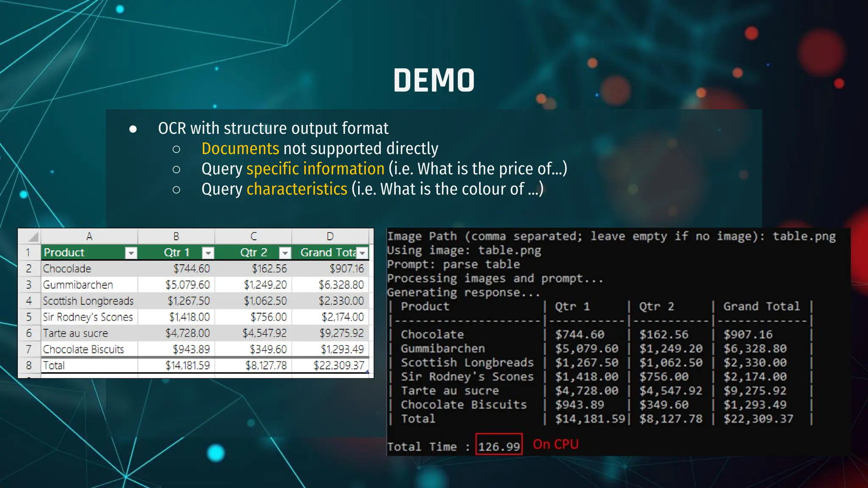Click the $1,062.50 spreadsheet cell
The height and width of the screenshot is (488, 868).
tap(253, 301)
